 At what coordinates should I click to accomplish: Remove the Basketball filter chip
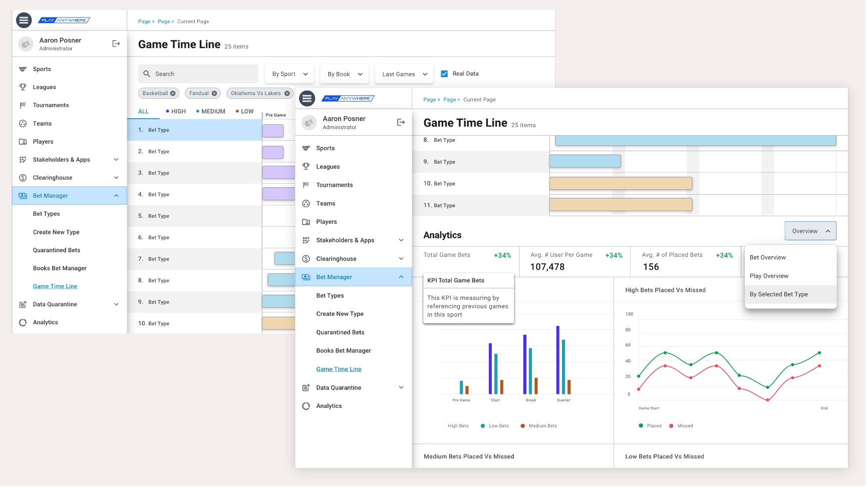[173, 94]
